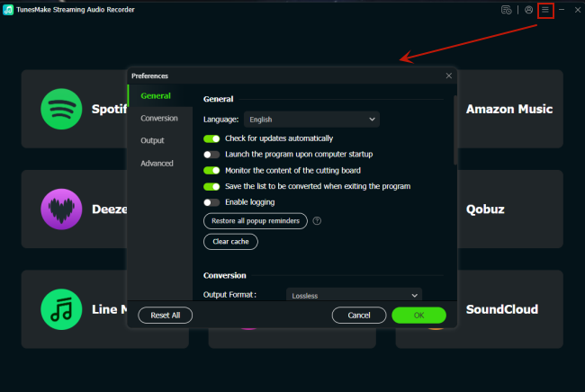Click Restore all popup reminders button

[x=256, y=221]
